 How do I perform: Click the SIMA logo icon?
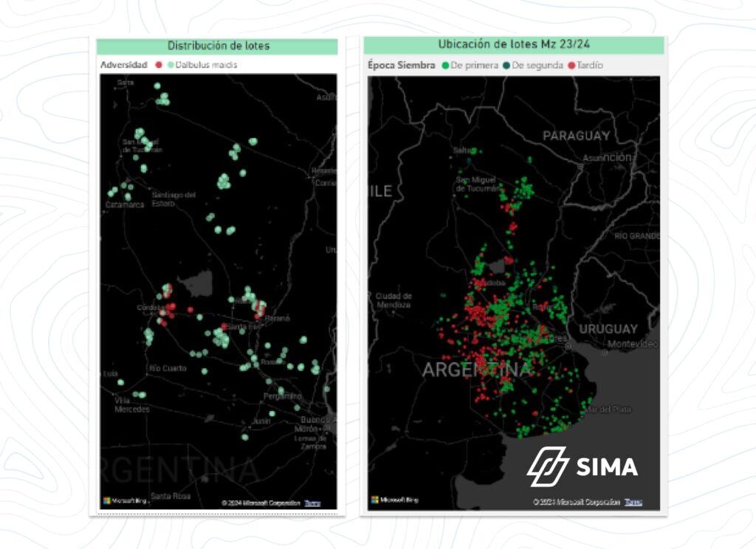(548, 466)
